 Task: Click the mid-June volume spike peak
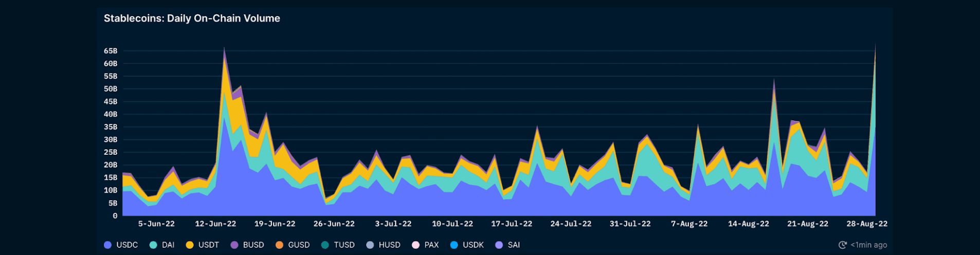click(x=224, y=49)
